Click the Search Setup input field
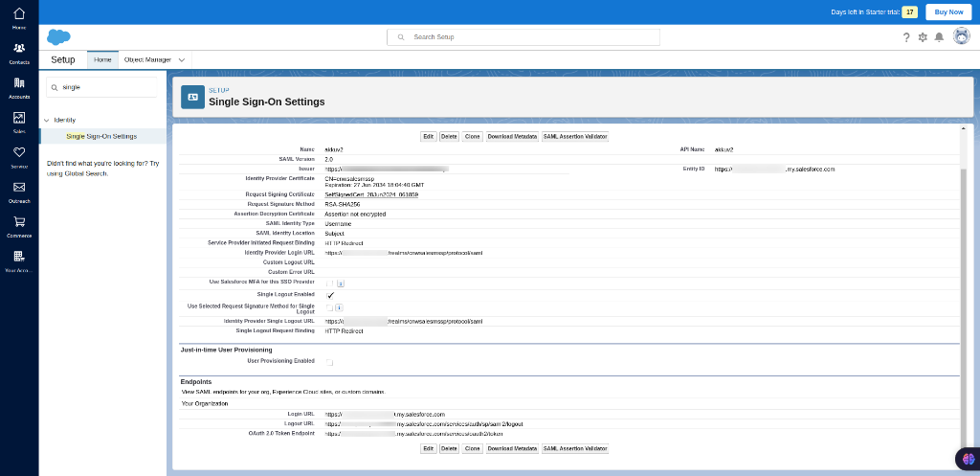The image size is (980, 476). pyautogui.click(x=523, y=37)
